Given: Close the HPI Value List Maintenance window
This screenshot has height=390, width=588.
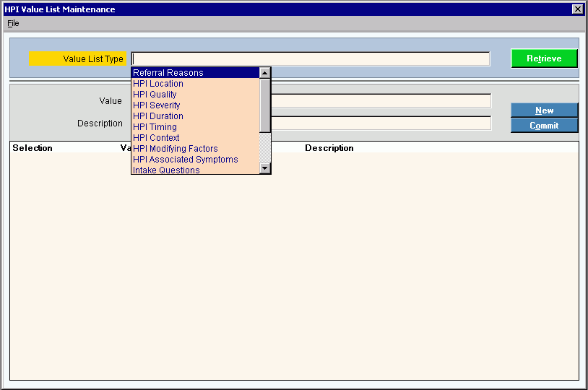Looking at the screenshot, I should pos(577,9).
